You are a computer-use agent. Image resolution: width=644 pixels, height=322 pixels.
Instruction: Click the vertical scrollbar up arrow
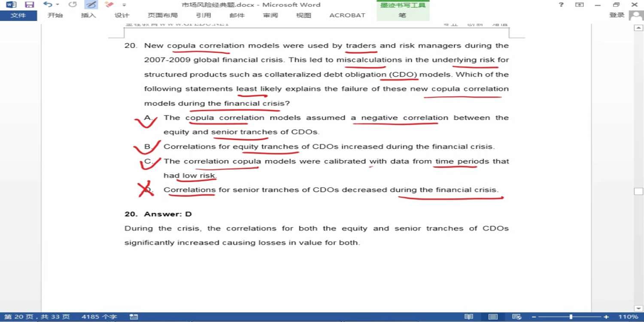coord(638,28)
